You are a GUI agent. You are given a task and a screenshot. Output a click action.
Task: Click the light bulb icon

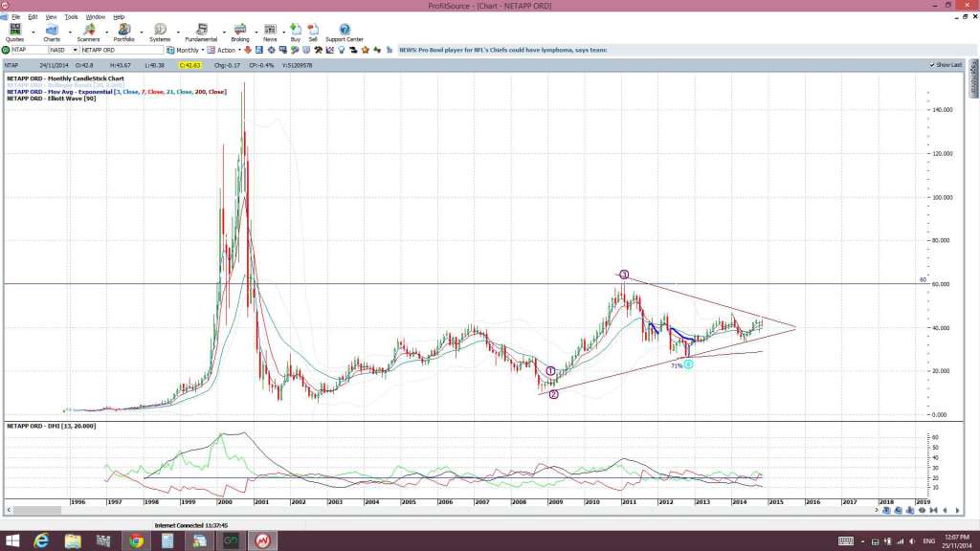(342, 50)
